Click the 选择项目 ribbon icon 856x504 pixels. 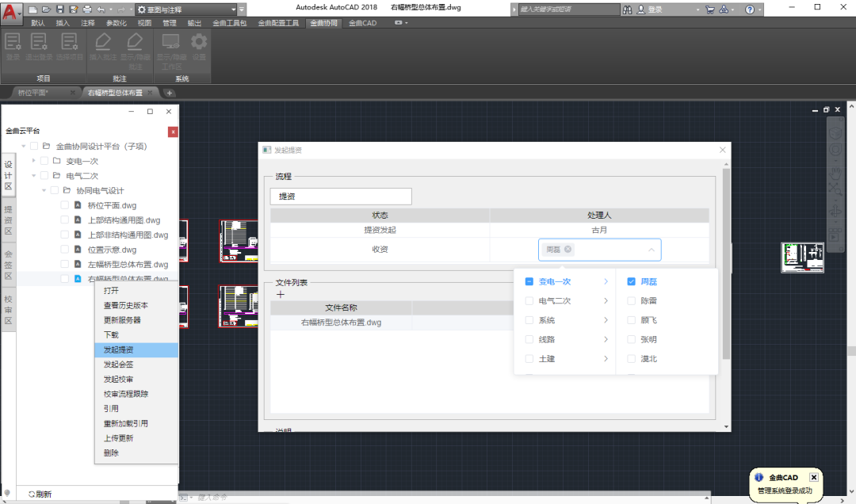click(x=69, y=46)
